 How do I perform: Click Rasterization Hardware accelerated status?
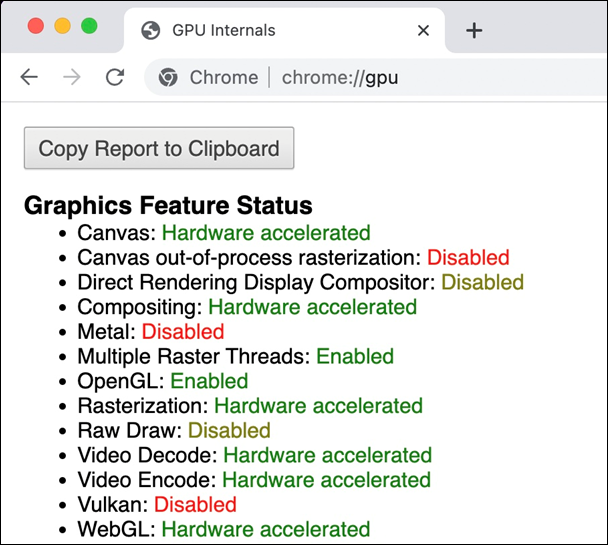[x=318, y=406]
